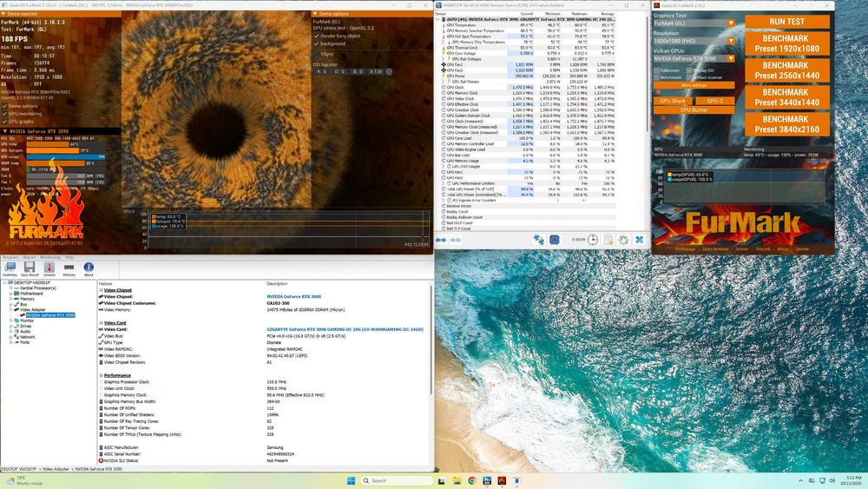Click the blue left-right arrows in sensors footer
The width and height of the screenshot is (868, 489).
click(441, 240)
